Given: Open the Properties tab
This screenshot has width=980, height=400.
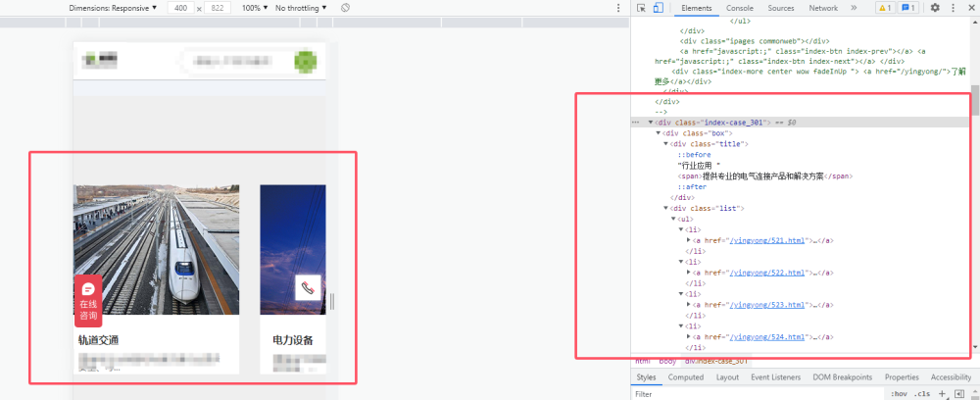Looking at the screenshot, I should (x=902, y=377).
